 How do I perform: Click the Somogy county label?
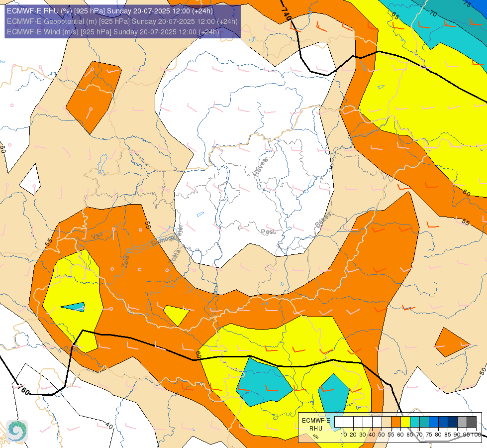point(164,240)
